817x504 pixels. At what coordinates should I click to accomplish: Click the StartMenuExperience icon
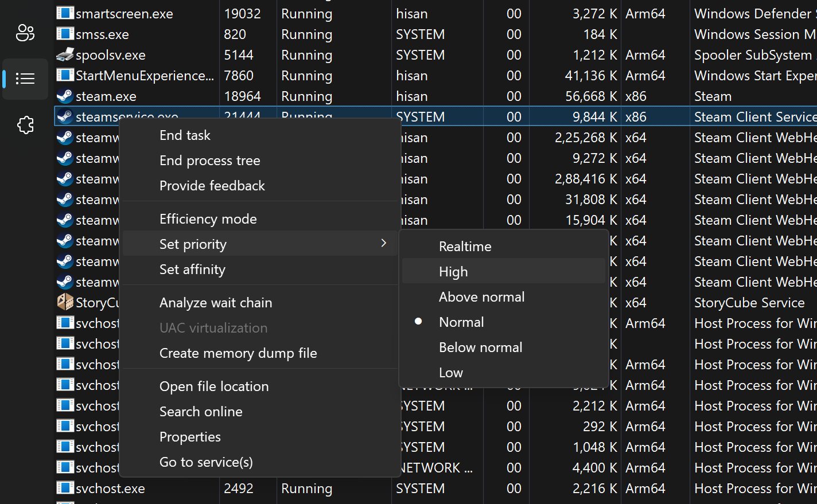[x=64, y=75]
